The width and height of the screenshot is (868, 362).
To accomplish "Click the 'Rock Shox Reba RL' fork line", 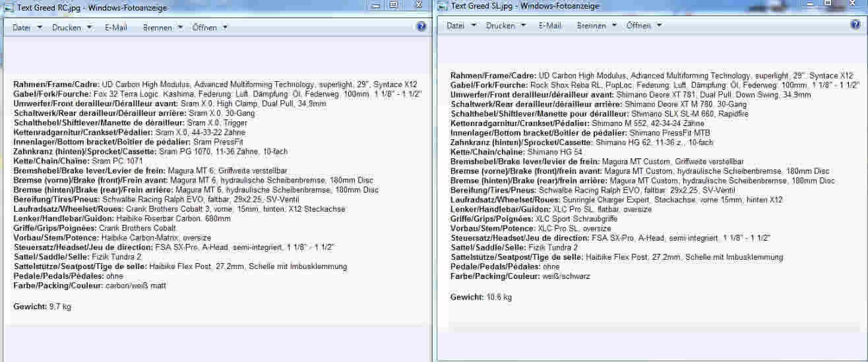I will click(655, 85).
